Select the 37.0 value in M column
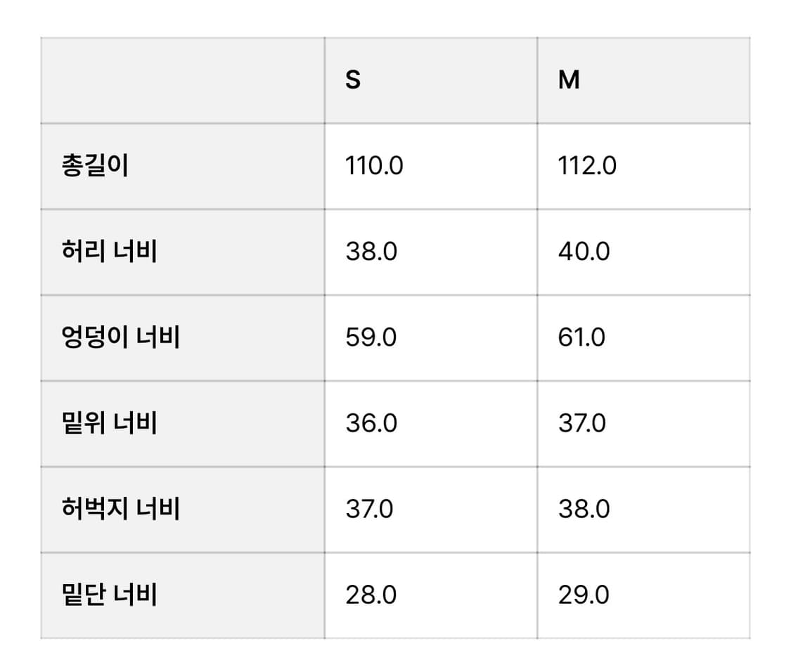791x672 pixels. coord(581,423)
